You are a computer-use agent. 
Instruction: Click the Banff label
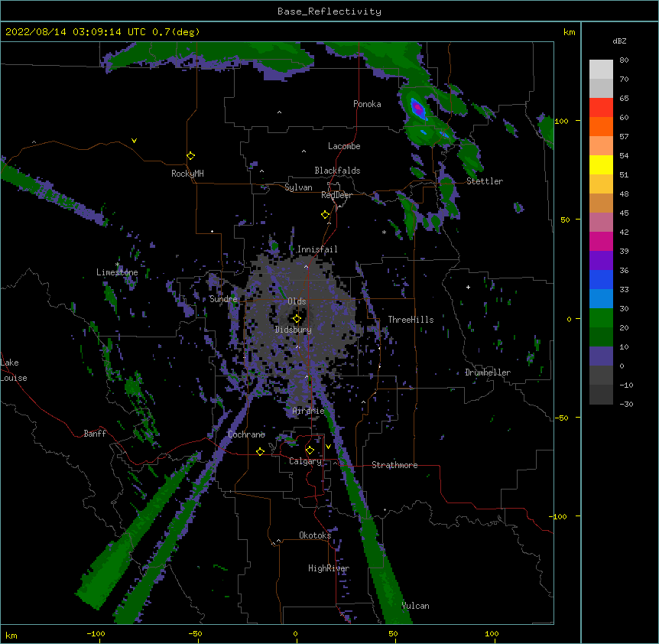[95, 434]
